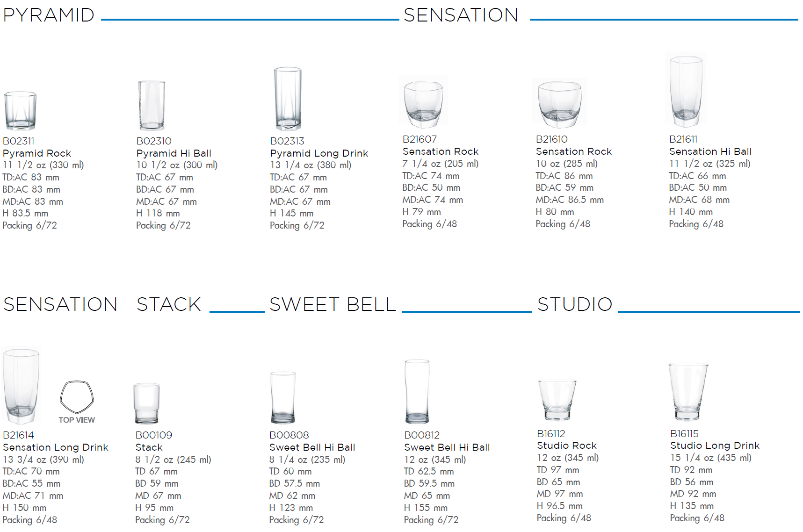Select the Studio Long Drink glass picture
Image resolution: width=803 pixels, height=532 pixels.
click(x=688, y=392)
